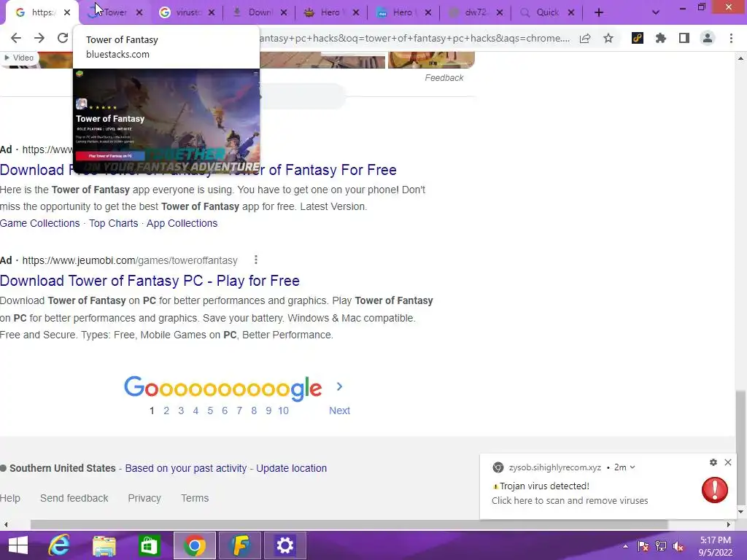The image size is (747, 560).
Task: Open three-dot options for jeumobi ad
Action: coord(256,260)
